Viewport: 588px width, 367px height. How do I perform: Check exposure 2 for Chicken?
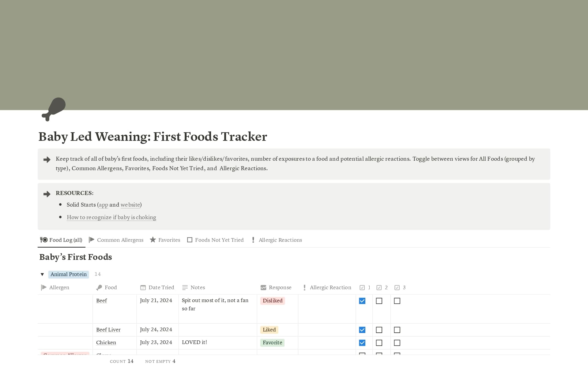click(x=379, y=343)
